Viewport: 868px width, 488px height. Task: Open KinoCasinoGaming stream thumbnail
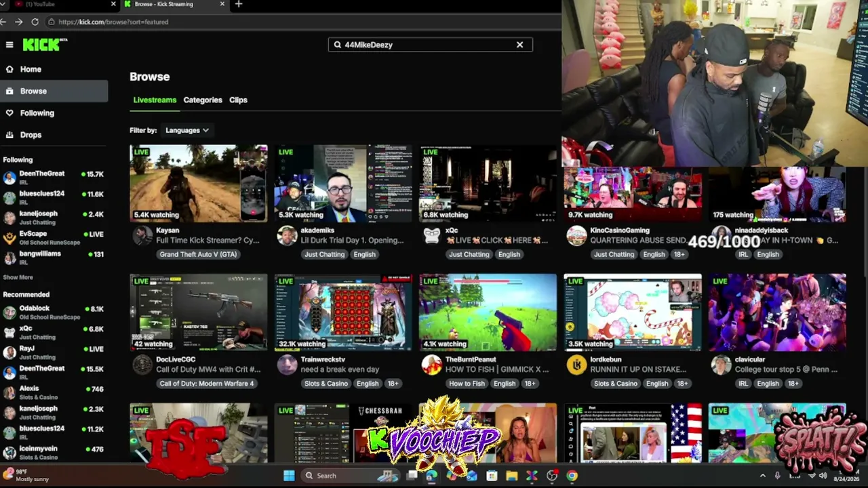pos(632,194)
